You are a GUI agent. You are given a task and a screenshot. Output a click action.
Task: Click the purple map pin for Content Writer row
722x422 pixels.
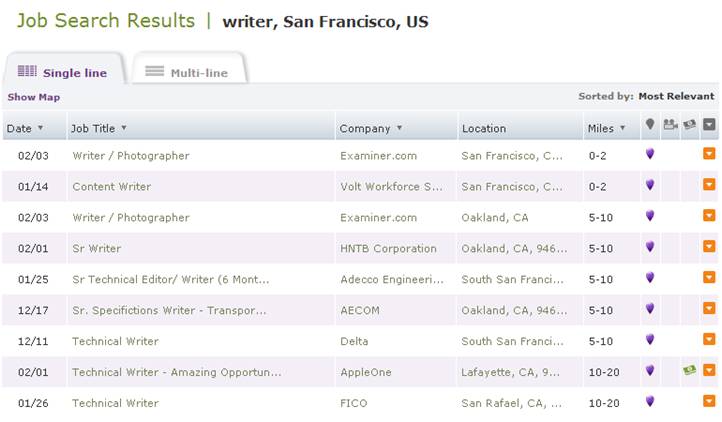650,185
